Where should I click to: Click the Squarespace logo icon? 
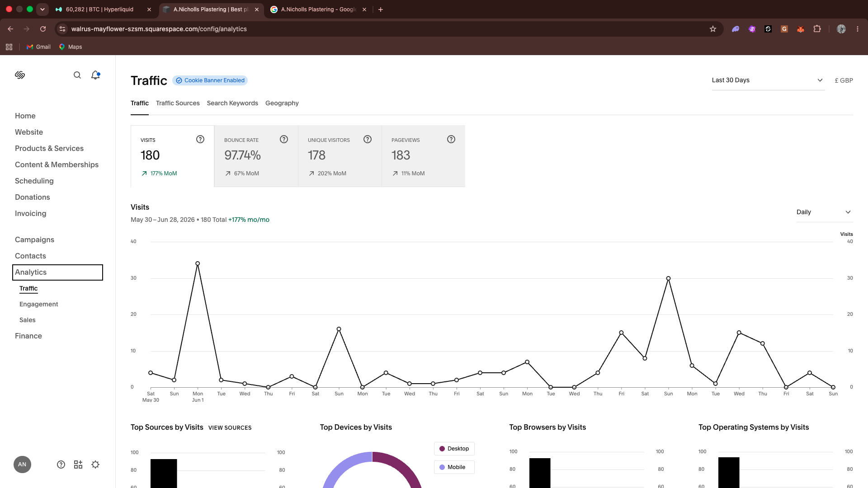pos(20,75)
